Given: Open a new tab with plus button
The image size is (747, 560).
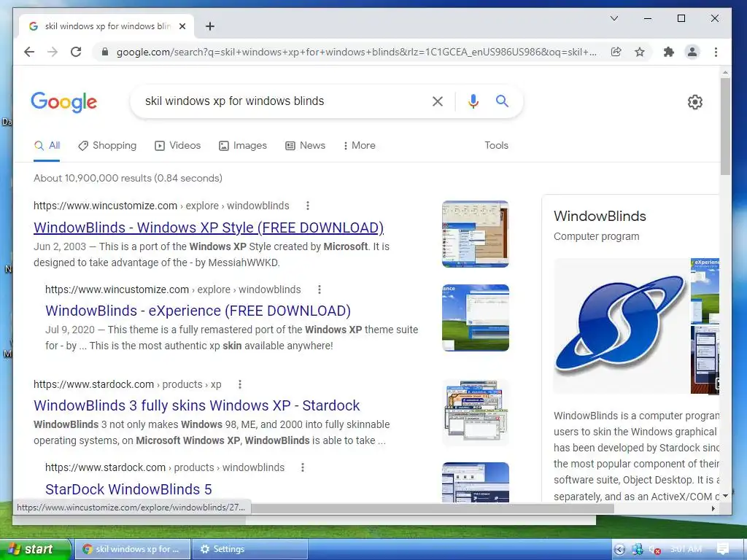Looking at the screenshot, I should 210,26.
